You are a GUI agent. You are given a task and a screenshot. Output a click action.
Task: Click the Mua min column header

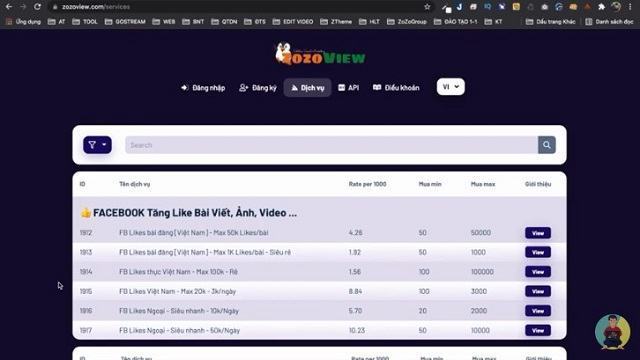coord(430,184)
